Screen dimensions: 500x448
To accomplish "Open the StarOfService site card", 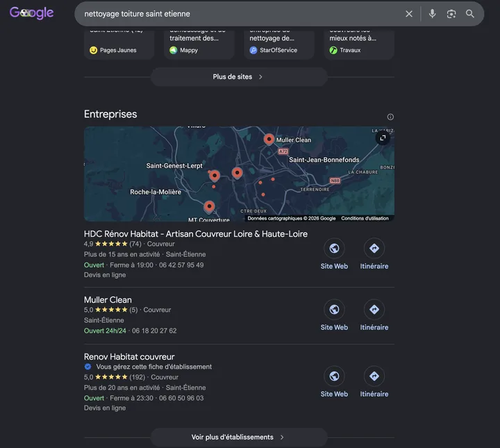I will click(x=279, y=44).
